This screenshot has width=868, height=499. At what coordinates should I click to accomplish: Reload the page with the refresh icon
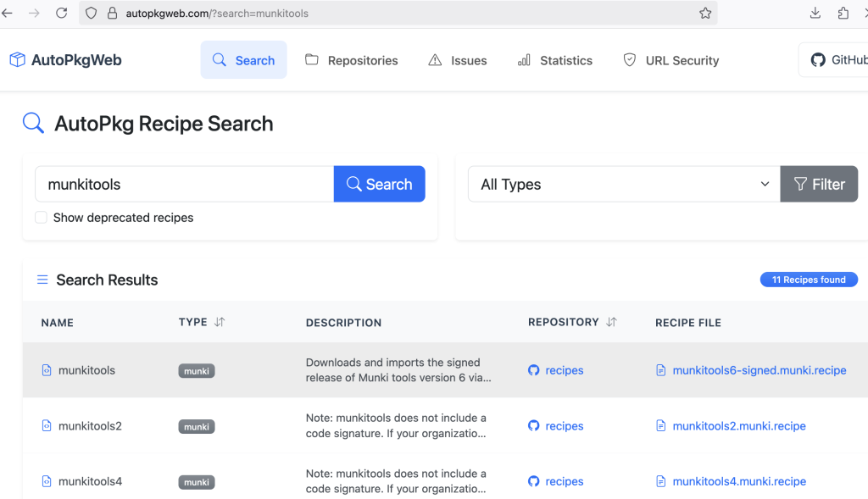pyautogui.click(x=61, y=13)
